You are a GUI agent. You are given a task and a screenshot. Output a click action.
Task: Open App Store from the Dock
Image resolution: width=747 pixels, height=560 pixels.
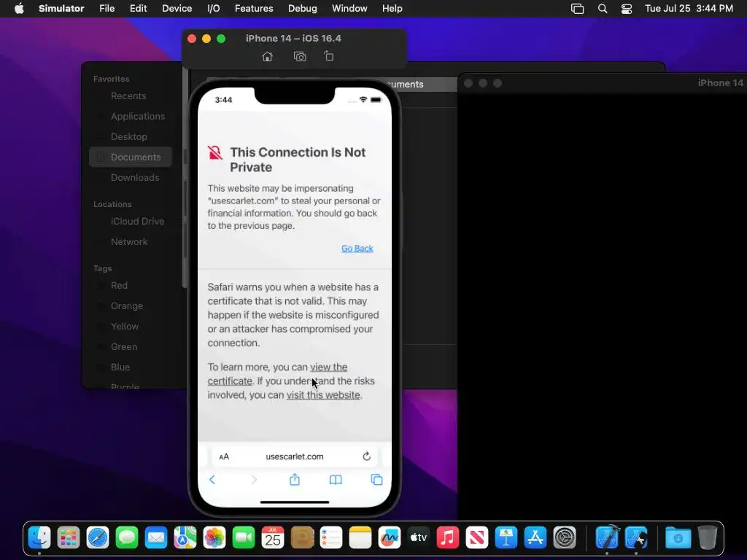535,537
